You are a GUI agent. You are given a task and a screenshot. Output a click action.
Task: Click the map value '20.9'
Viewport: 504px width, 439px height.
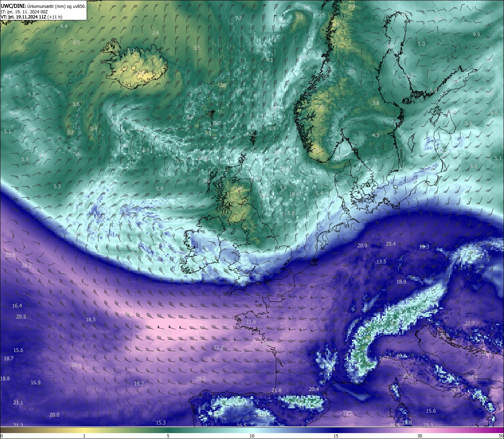tap(362, 245)
